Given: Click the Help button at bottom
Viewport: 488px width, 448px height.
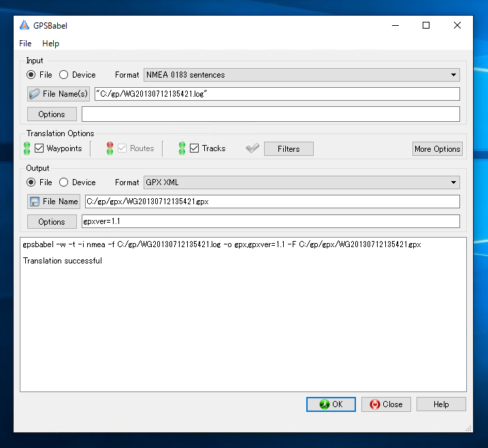Looking at the screenshot, I should [x=441, y=404].
